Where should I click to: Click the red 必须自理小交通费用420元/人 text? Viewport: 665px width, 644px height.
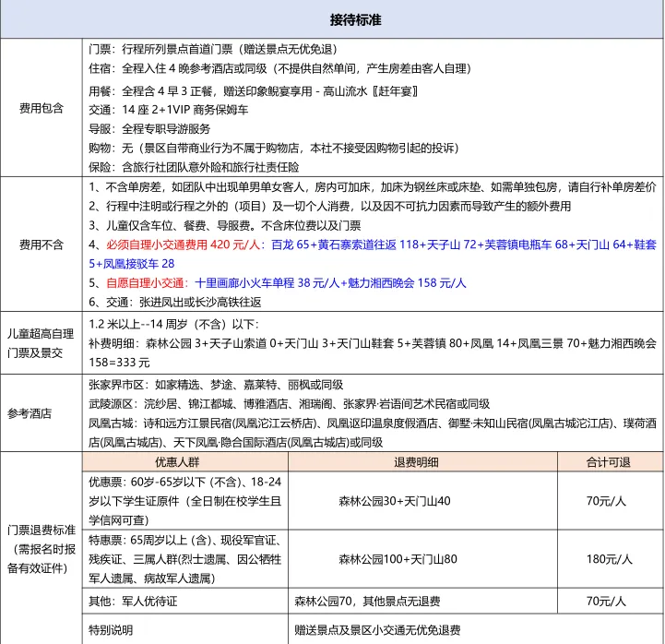pos(185,244)
